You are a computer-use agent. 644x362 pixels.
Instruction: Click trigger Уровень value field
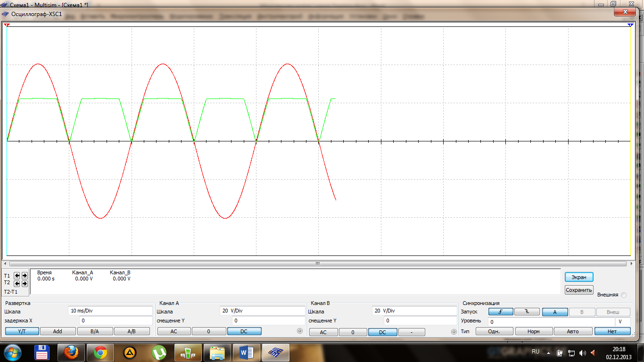click(x=551, y=321)
